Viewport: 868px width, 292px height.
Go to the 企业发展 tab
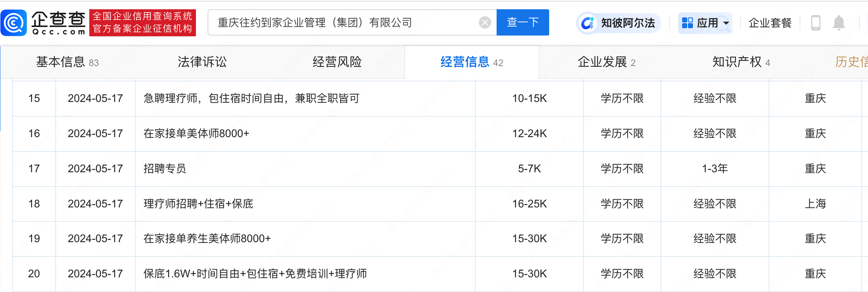point(606,62)
